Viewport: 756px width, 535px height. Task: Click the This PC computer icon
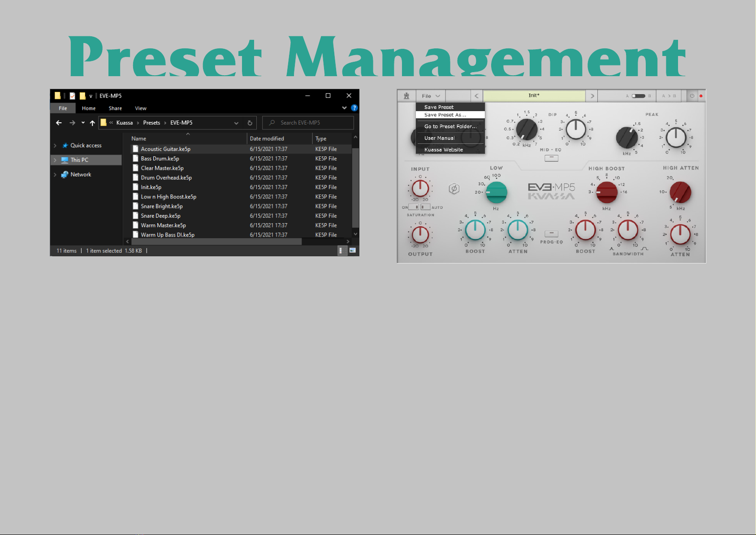click(x=65, y=160)
